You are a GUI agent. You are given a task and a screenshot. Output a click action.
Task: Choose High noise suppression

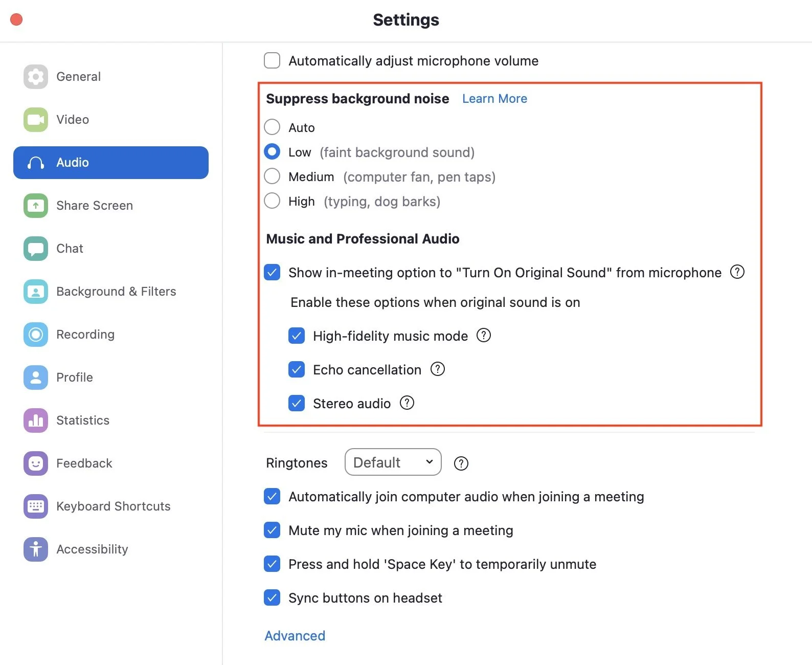[x=272, y=201]
